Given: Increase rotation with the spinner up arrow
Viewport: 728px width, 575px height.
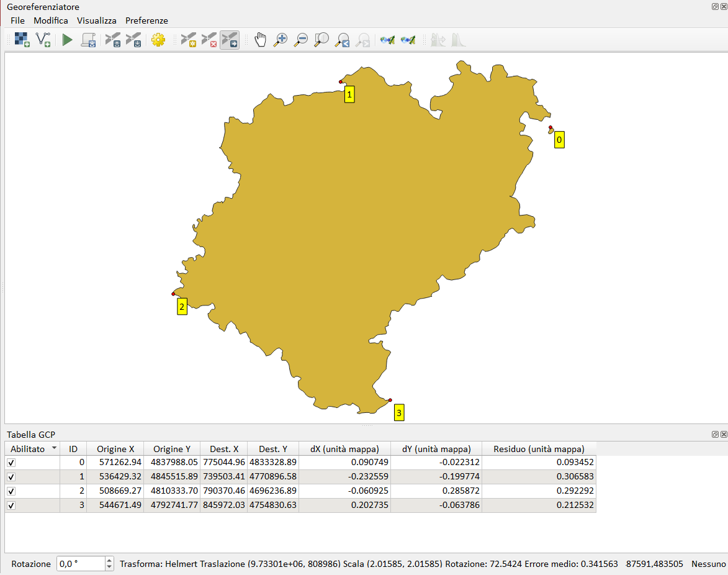Looking at the screenshot, I should tap(110, 560).
